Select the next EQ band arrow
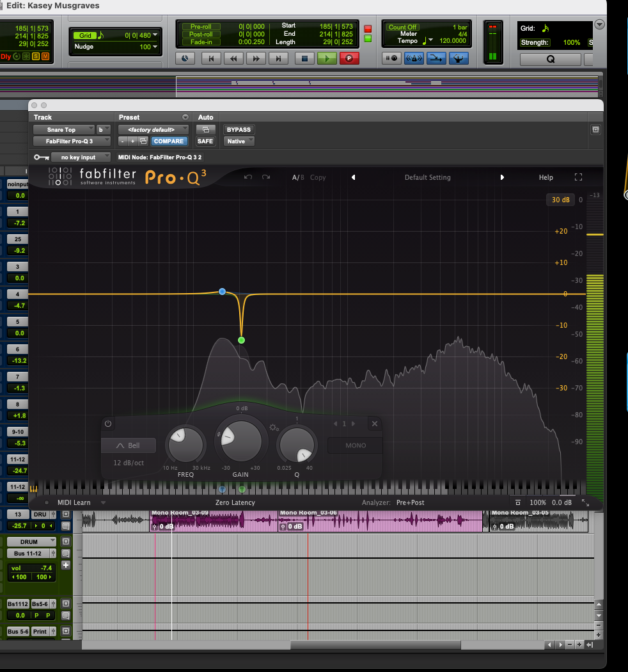 pos(354,424)
